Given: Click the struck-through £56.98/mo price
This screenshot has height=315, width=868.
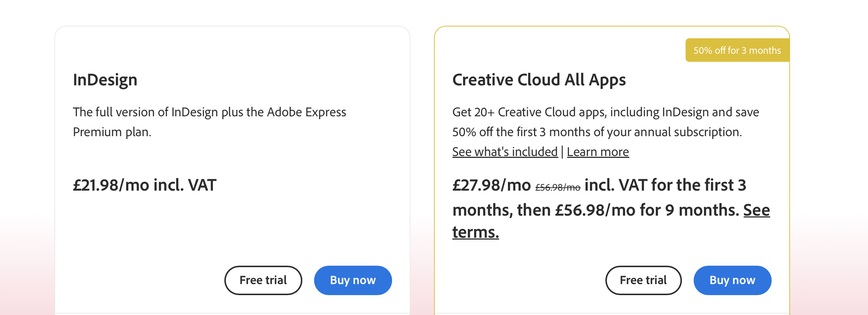Looking at the screenshot, I should [x=558, y=188].
